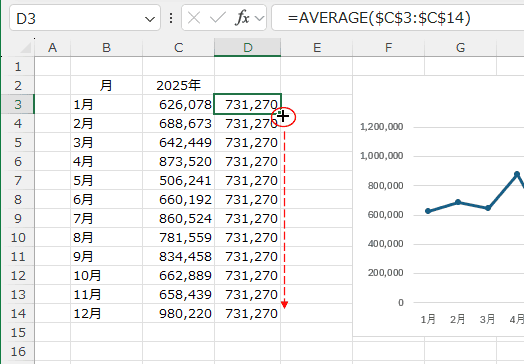
Task: Select column B header
Action: pos(106,48)
